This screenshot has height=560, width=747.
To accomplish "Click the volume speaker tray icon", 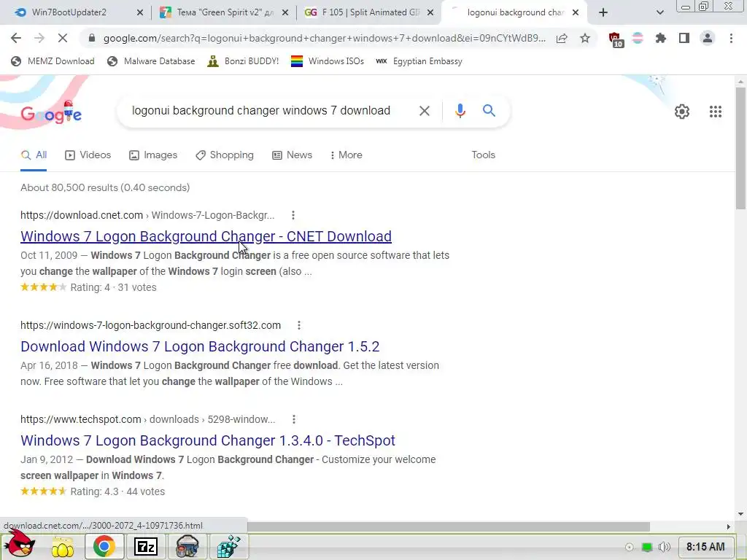I will (x=665, y=547).
